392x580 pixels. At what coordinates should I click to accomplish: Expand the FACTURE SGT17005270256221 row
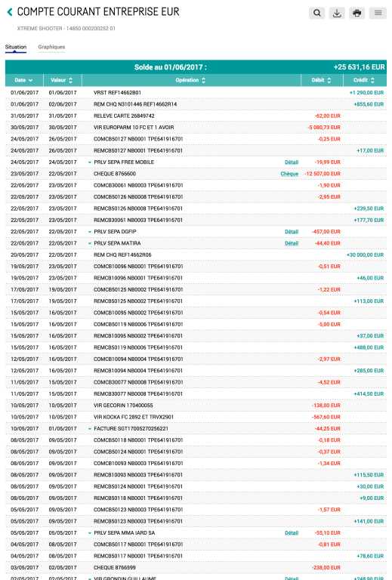pos(89,429)
